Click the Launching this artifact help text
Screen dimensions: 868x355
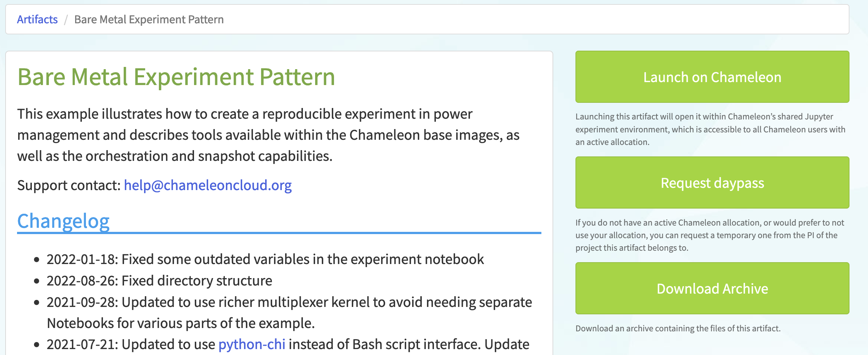pyautogui.click(x=710, y=129)
